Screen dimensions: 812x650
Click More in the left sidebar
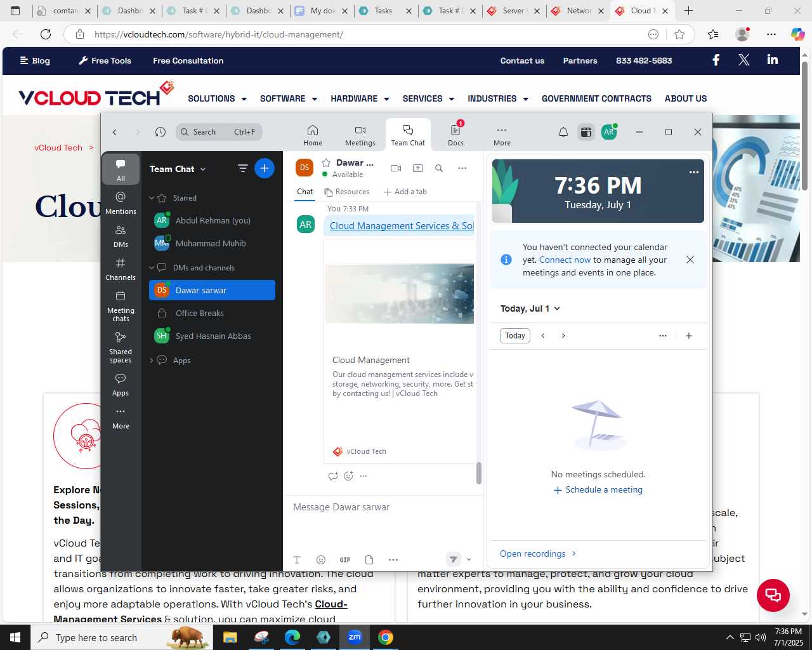[x=121, y=418]
